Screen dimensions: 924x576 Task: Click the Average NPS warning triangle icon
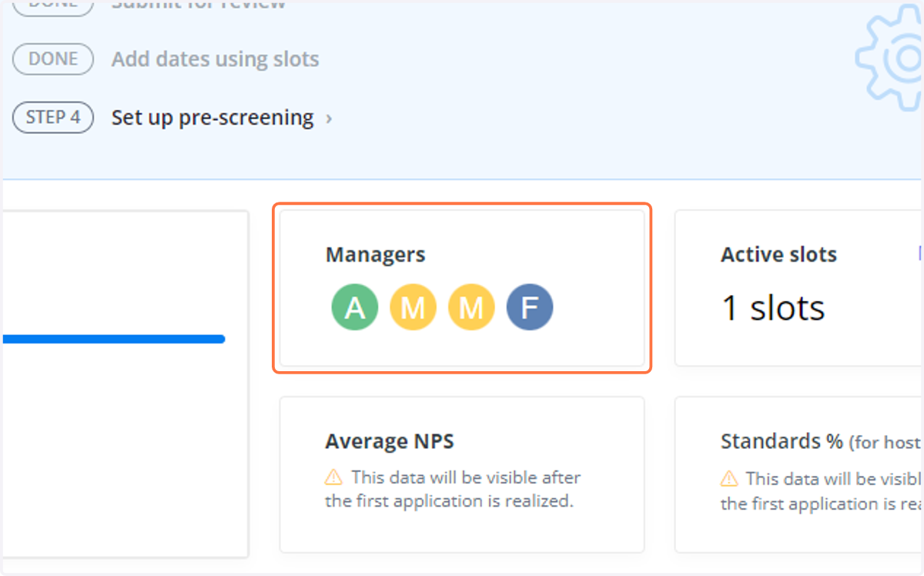(x=334, y=477)
